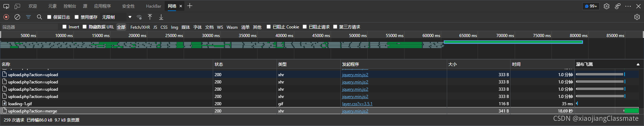Enable 保留日志 checkbox
644x126 pixels.
click(x=49, y=17)
